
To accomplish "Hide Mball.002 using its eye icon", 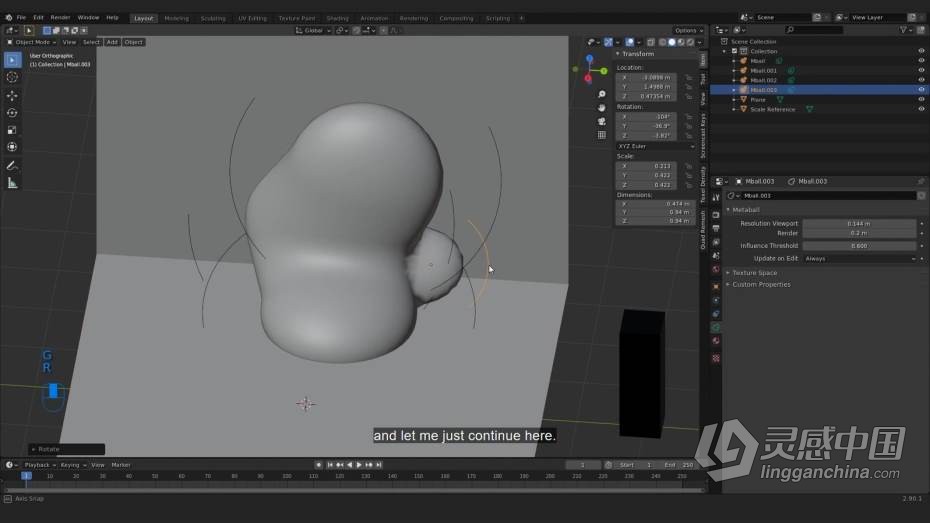I will tap(921, 79).
